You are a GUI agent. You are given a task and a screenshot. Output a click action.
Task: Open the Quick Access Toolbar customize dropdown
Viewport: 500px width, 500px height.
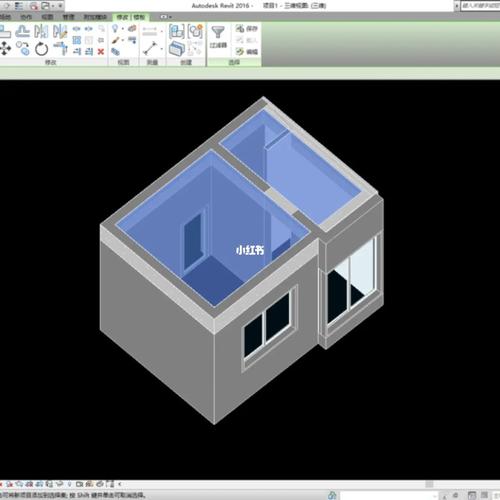[x=60, y=6]
